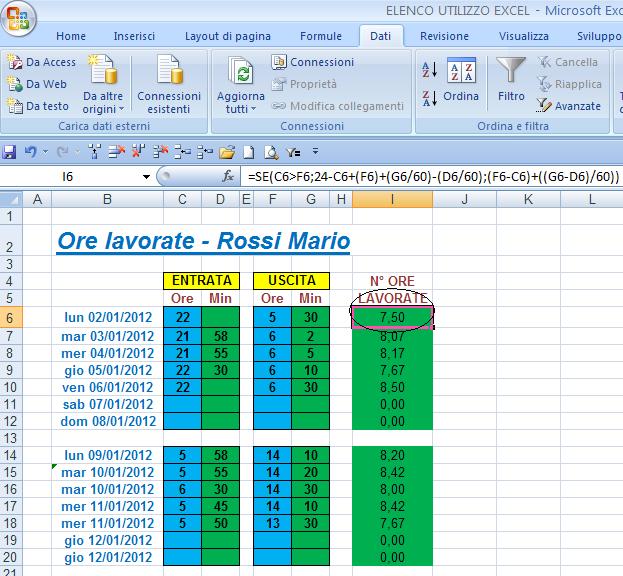
Task: Create a new blank workbook icon
Action: tap(249, 152)
